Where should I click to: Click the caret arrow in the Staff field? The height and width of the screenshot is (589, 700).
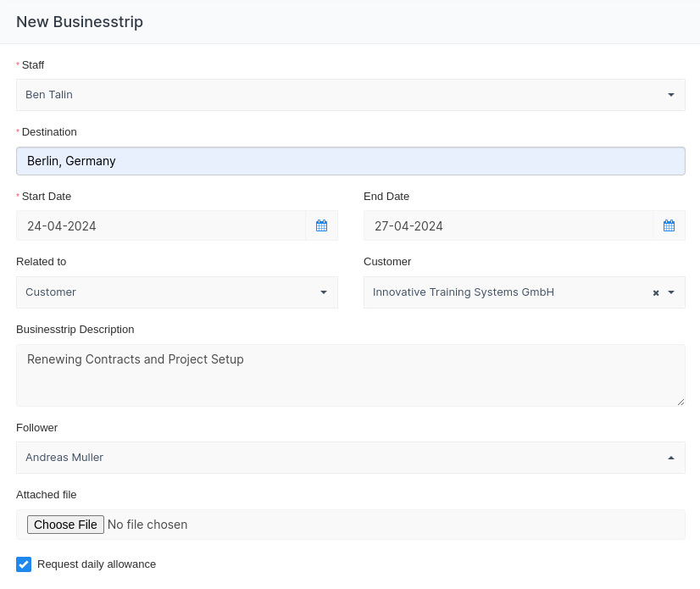tap(670, 95)
